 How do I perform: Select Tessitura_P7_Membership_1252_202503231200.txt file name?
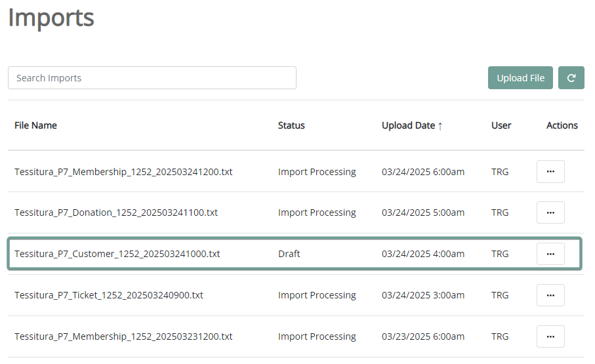click(123, 336)
